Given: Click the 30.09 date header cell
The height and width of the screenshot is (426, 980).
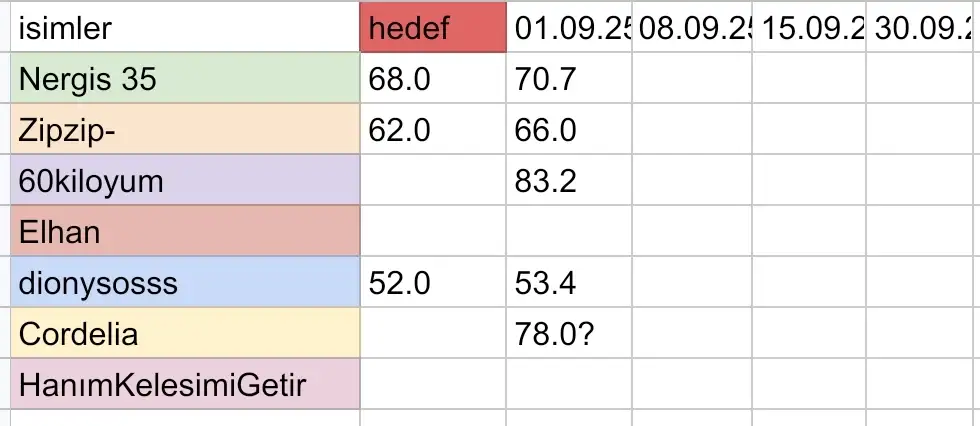Looking at the screenshot, I should [x=922, y=28].
